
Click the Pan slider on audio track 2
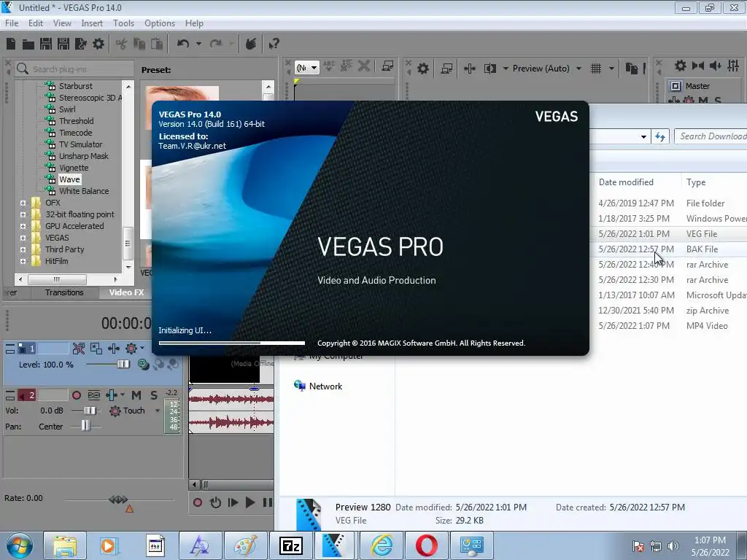click(x=85, y=426)
